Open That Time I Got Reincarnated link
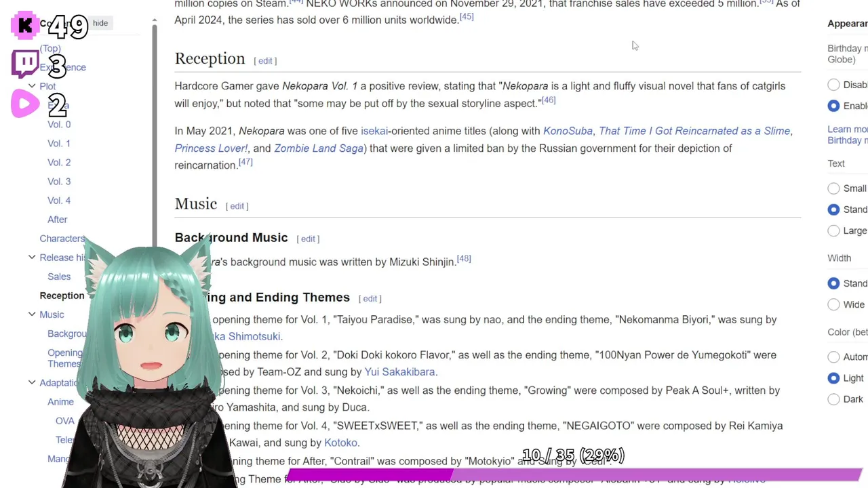This screenshot has width=868, height=488. click(694, 131)
